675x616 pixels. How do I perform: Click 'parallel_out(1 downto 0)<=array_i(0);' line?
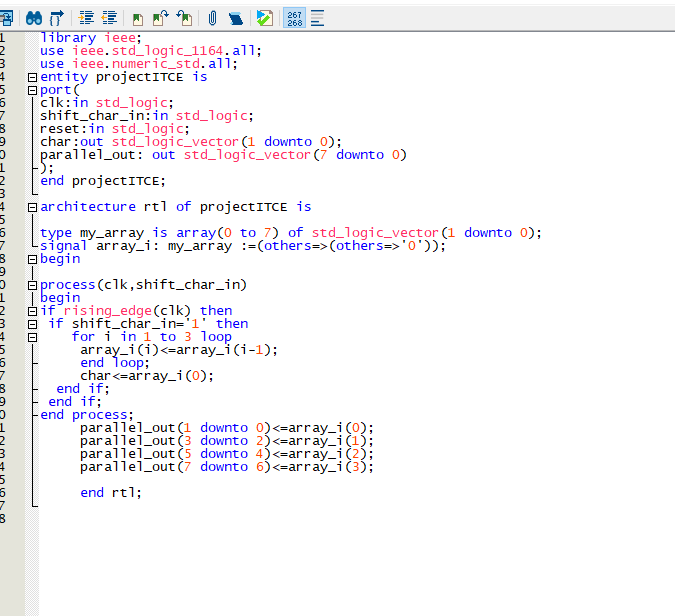click(227, 428)
